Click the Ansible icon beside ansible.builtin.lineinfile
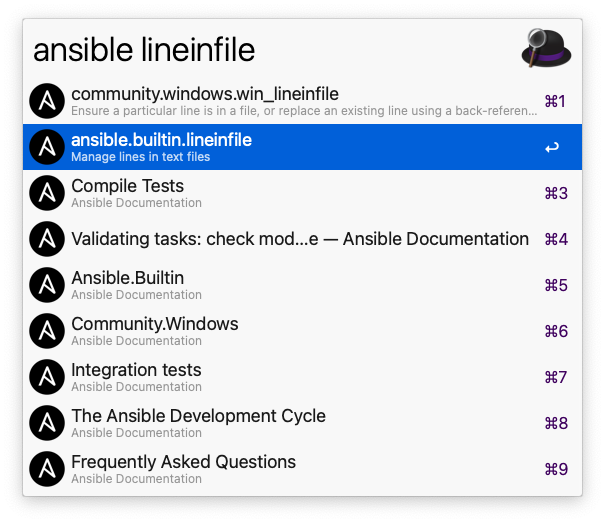Viewport: 605px width, 523px height. (47, 147)
